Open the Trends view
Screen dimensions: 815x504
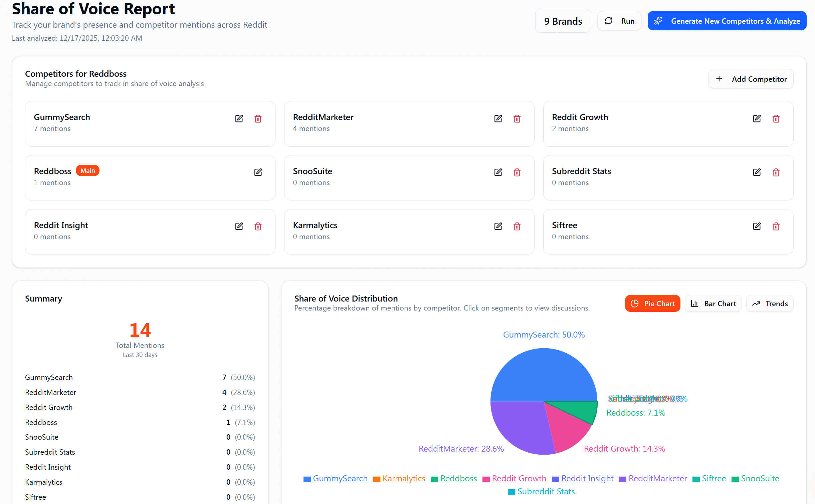click(770, 303)
